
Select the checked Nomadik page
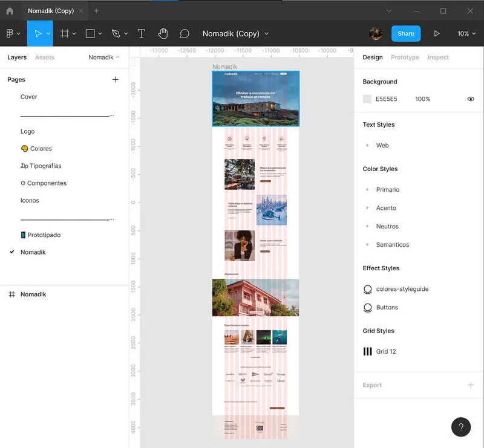pyautogui.click(x=33, y=252)
